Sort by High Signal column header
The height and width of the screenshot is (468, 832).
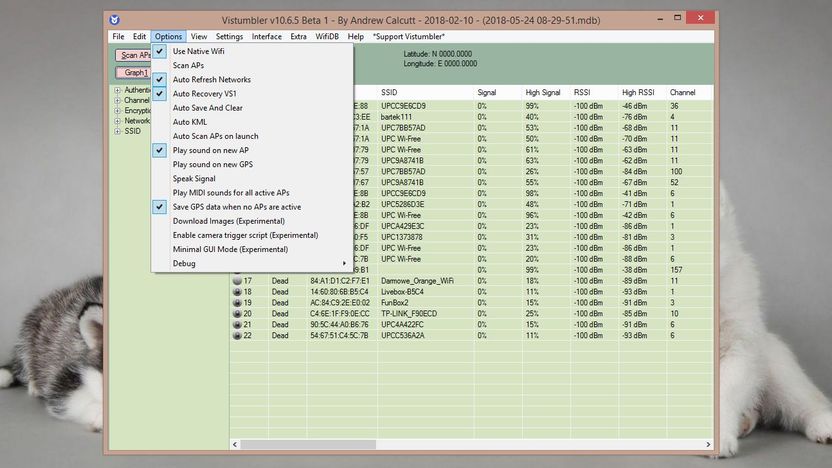coord(543,92)
